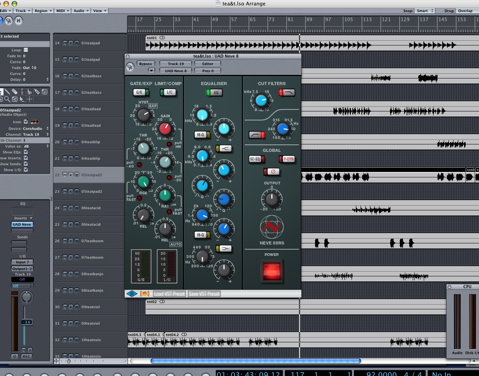Open the Input 7 I/O dropdown
The height and width of the screenshot is (376, 479).
[22, 262]
